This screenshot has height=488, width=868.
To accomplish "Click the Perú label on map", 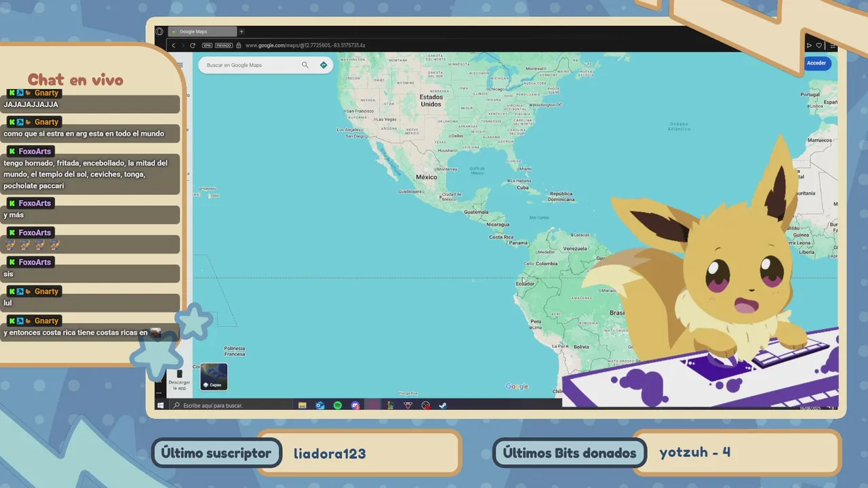I will pyautogui.click(x=536, y=322).
